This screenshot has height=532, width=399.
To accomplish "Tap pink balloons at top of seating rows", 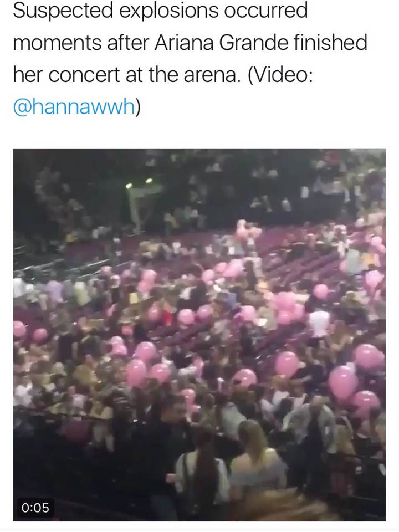I will (x=248, y=230).
